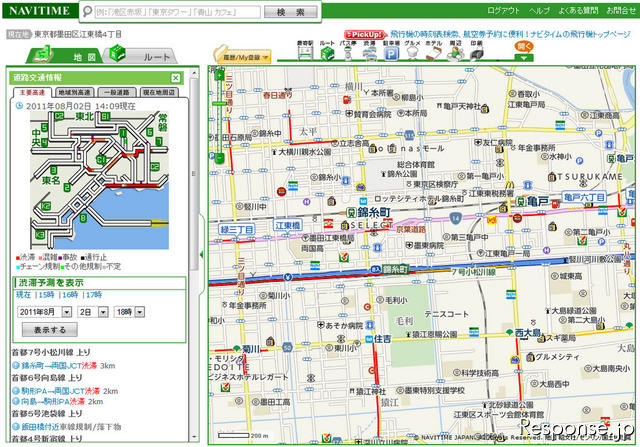Select the bus stop (バス停) icon
The height and width of the screenshot is (447, 640).
(x=348, y=53)
